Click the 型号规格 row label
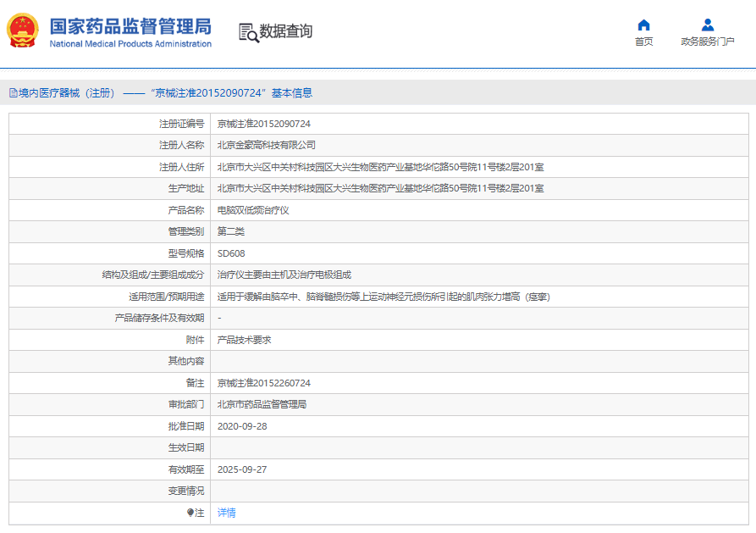Image resolution: width=756 pixels, height=533 pixels. pyautogui.click(x=186, y=253)
